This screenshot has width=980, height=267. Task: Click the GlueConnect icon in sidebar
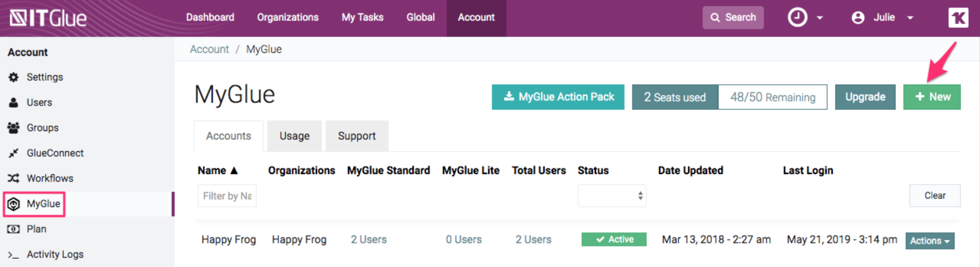point(13,153)
